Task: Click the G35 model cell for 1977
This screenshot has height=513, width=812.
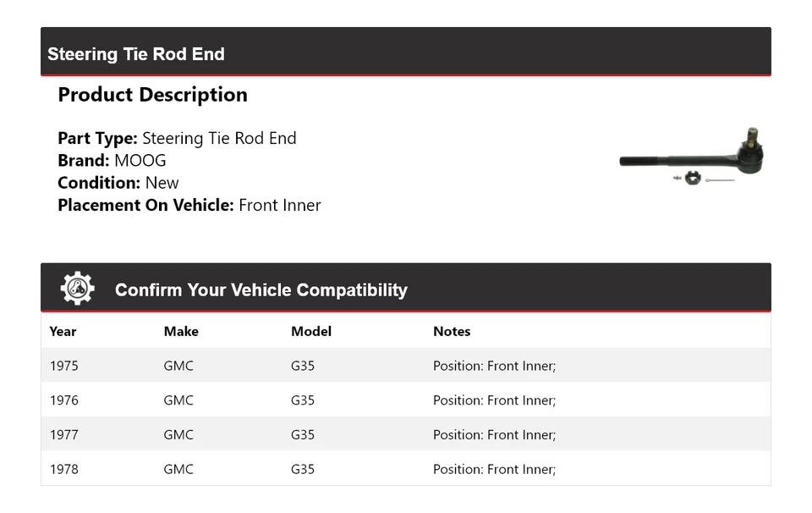Action: pyautogui.click(x=303, y=435)
